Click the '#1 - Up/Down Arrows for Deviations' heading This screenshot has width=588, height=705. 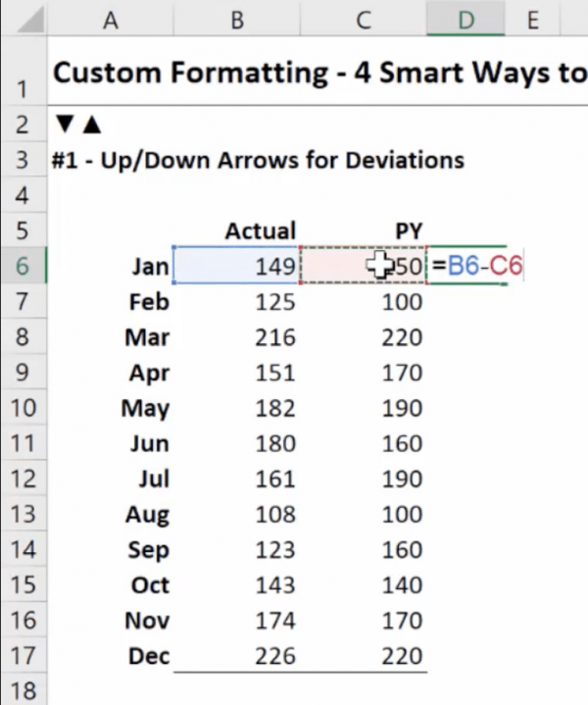(x=258, y=160)
